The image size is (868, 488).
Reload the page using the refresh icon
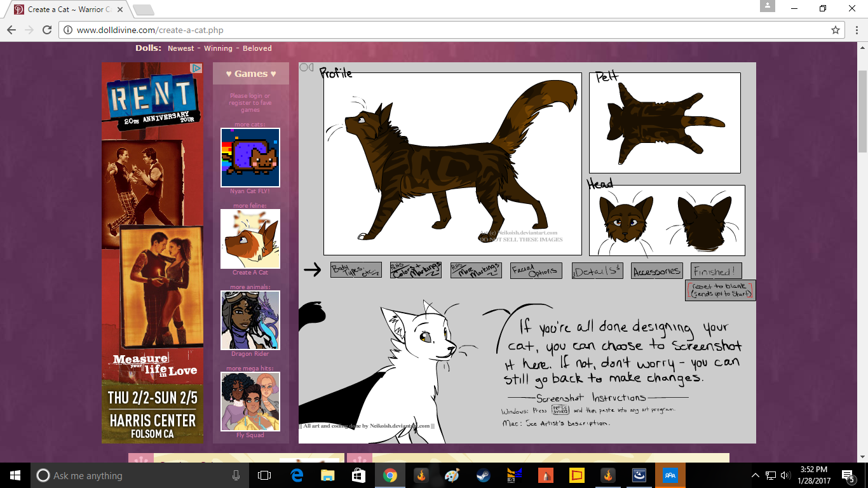coord(47,30)
